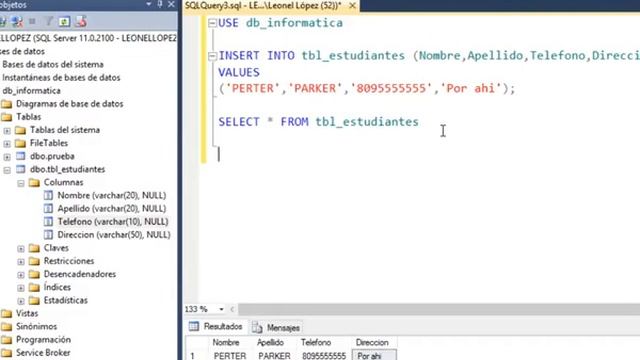Click the Disconnect icon in Object Explorer toolbar

point(17,21)
